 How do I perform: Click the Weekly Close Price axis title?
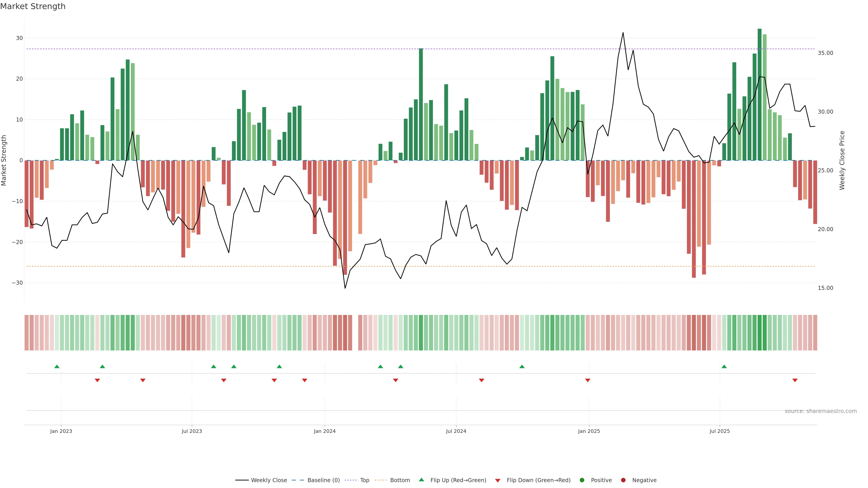[x=842, y=160]
